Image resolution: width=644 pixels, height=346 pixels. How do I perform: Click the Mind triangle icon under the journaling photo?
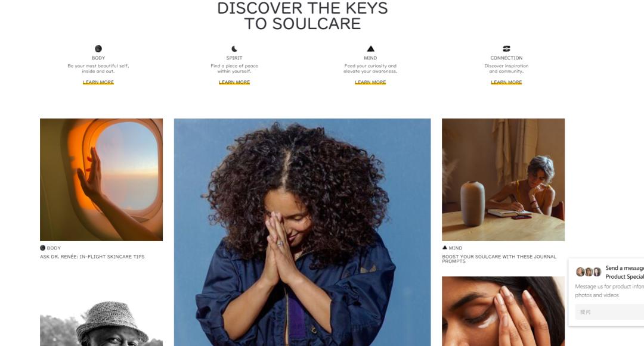tap(444, 248)
